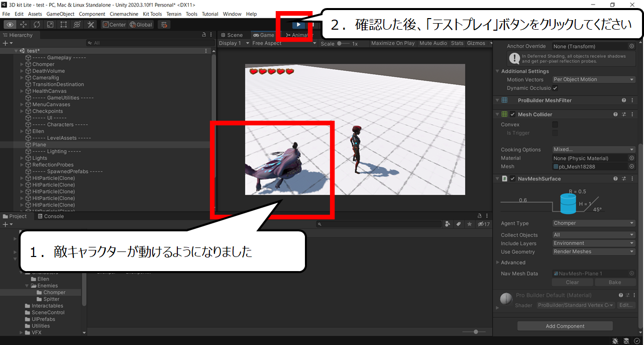Viewport: 644px width, 345px height.
Task: Switch to the Console tab
Action: click(51, 216)
